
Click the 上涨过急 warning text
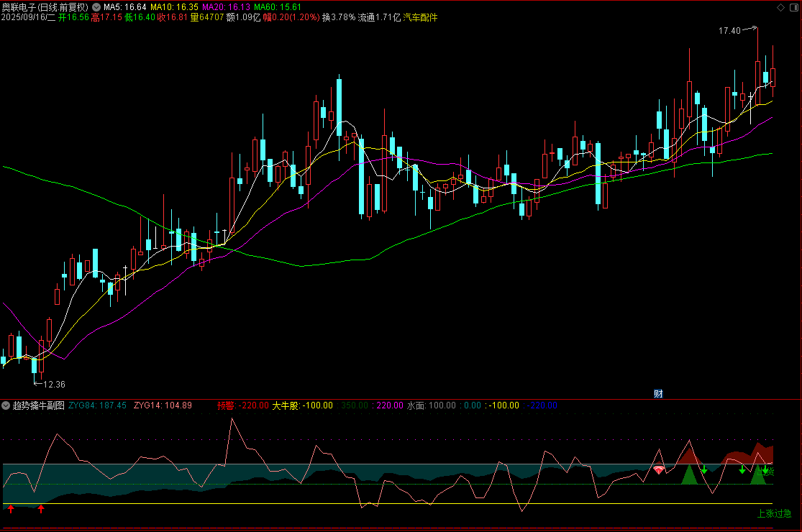click(775, 513)
